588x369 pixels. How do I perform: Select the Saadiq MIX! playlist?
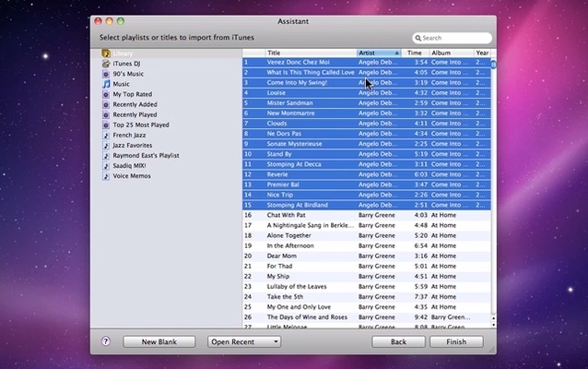(x=129, y=165)
